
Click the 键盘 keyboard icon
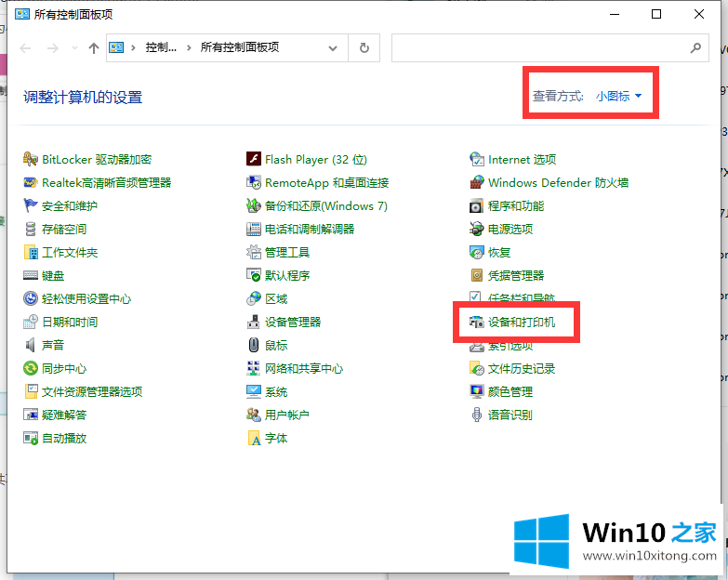click(x=30, y=275)
